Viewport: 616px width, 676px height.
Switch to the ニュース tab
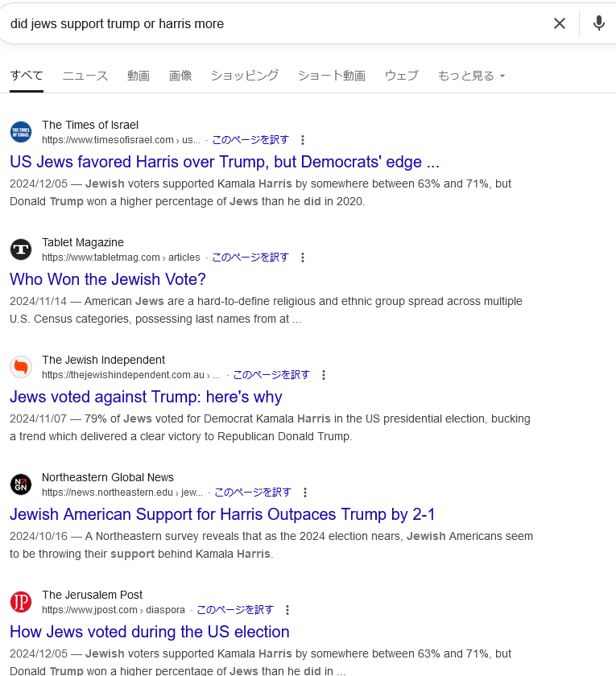pyautogui.click(x=85, y=76)
